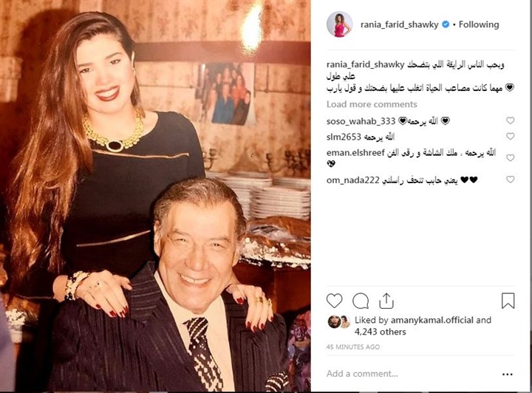This screenshot has height=393, width=532.
Task: Click the liker avatars next to Liked by
Action: tap(338, 322)
